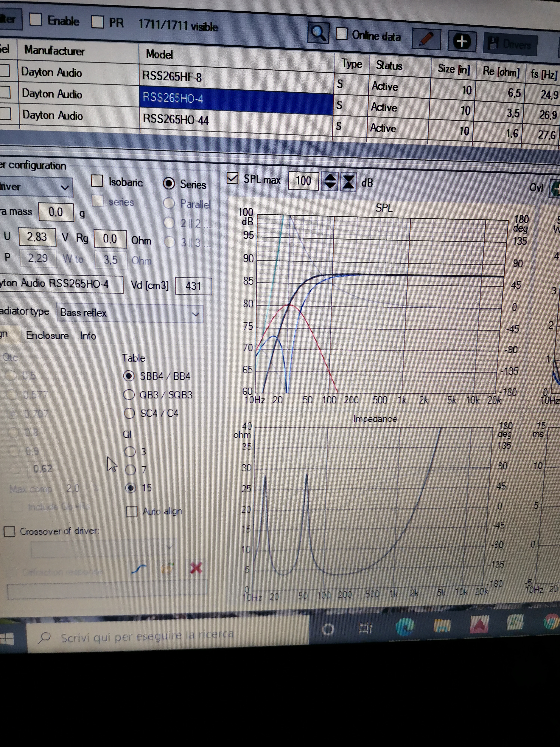Click the Vd [cm3] 431 field

[x=194, y=286]
